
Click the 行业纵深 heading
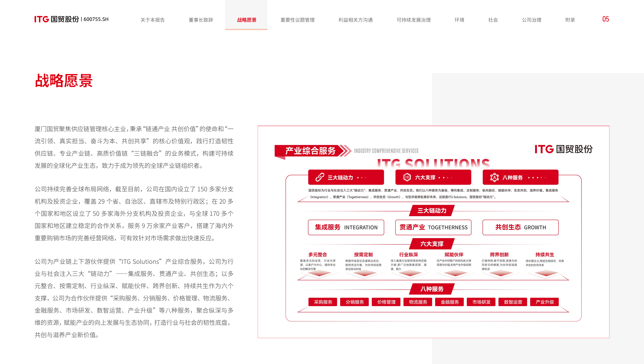coord(408,254)
